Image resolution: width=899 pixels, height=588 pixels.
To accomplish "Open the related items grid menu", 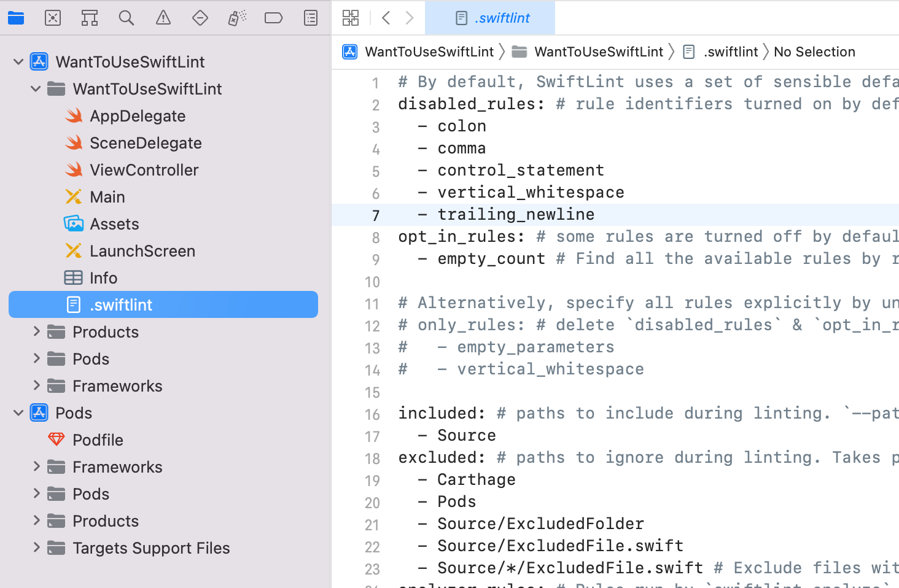I will (351, 18).
